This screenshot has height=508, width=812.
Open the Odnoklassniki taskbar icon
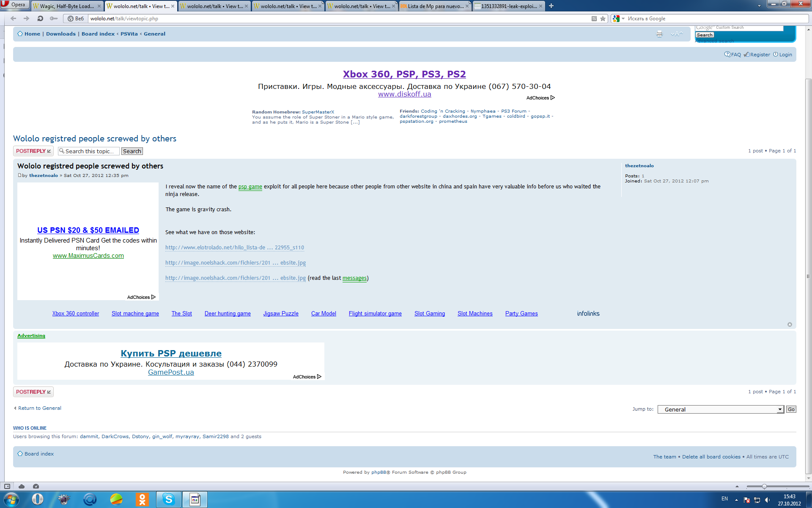143,500
